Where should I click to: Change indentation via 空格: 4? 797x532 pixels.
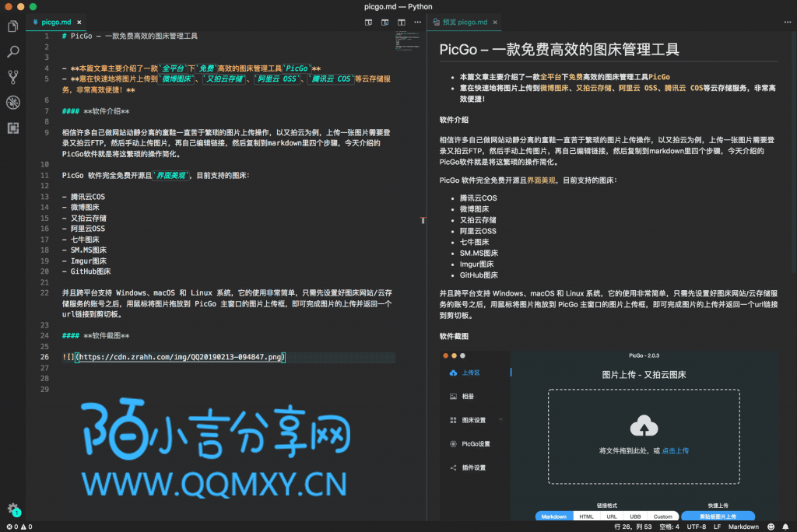pos(669,527)
